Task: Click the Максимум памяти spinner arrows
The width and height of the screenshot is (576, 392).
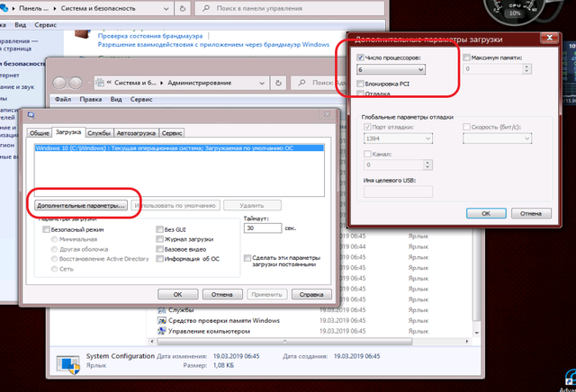Action: point(526,68)
